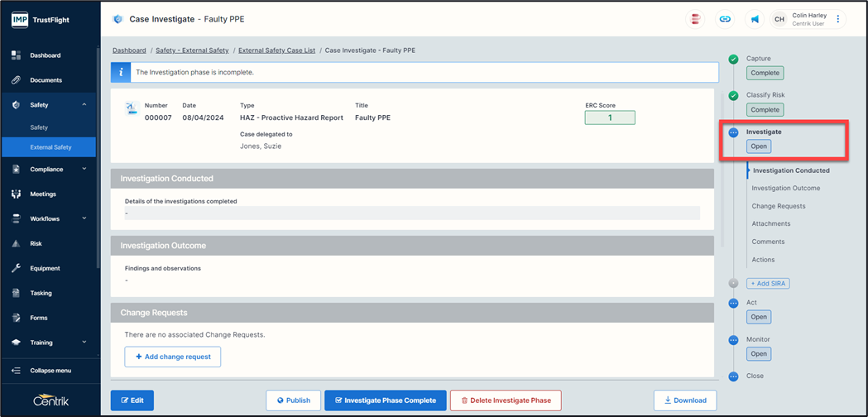The image size is (868, 417).
Task: Select External Safety in sidebar
Action: click(x=50, y=147)
